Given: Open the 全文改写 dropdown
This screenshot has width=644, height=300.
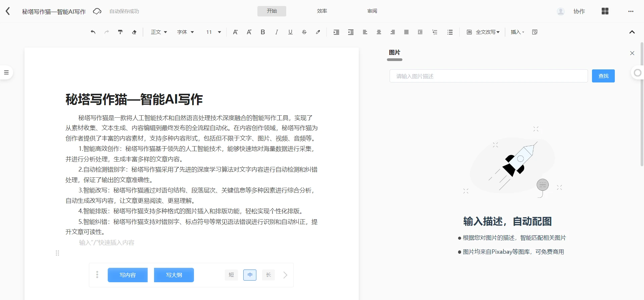Looking at the screenshot, I should pyautogui.click(x=483, y=32).
